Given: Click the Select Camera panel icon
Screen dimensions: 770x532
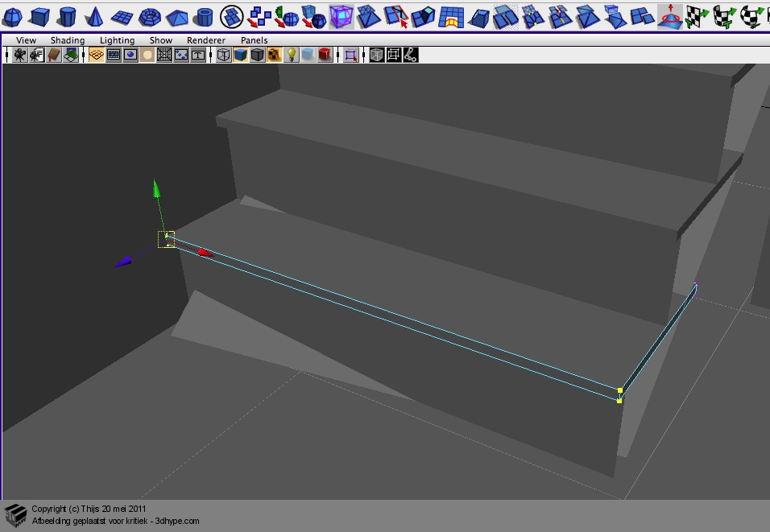Looking at the screenshot, I should [20, 55].
